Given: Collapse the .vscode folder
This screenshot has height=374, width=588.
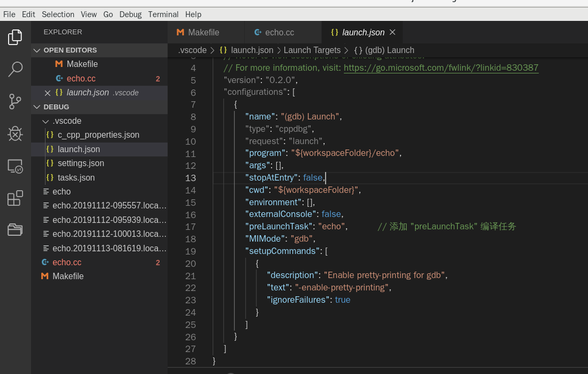Looking at the screenshot, I should point(46,121).
